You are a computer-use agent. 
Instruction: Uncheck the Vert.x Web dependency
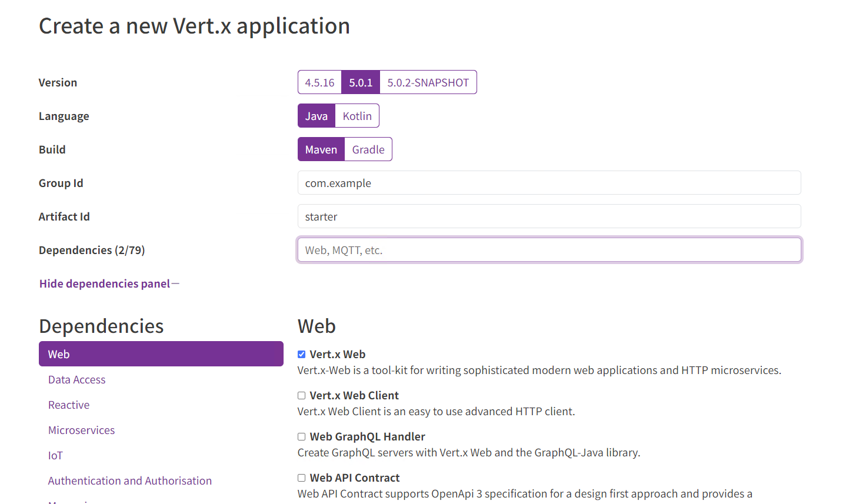301,354
